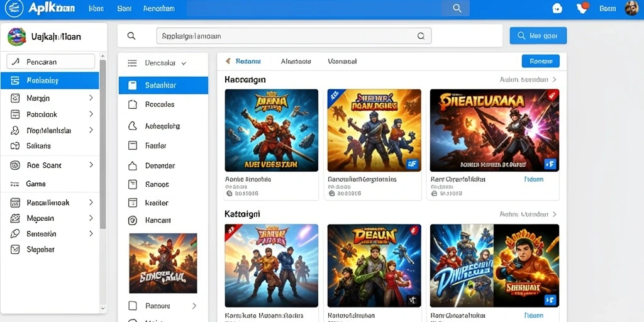Click the icon beside Robodook in sidebar
Image resolution: width=644 pixels, height=322 pixels.
tap(15, 114)
